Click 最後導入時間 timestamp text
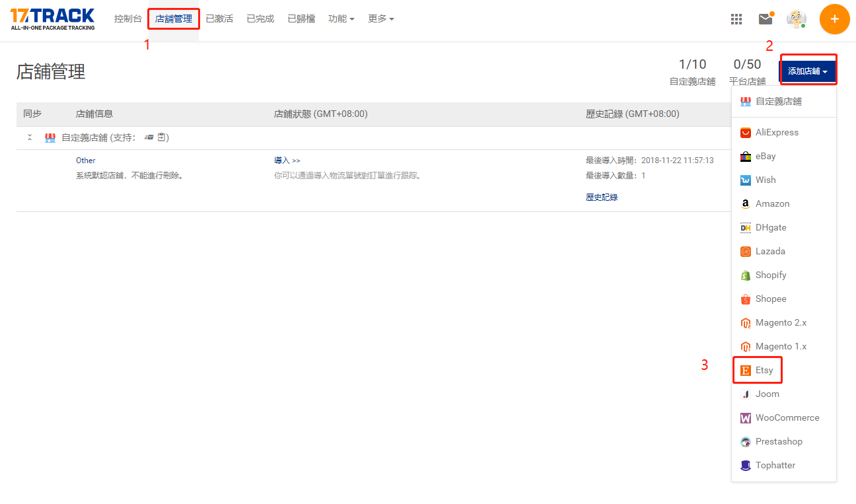 coord(650,161)
